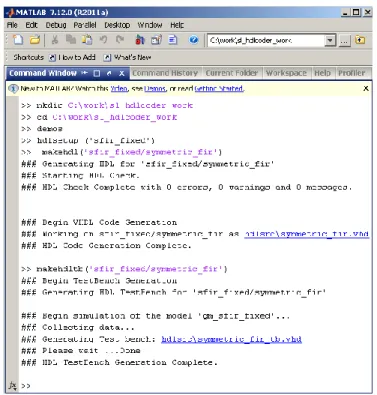Click the 'HDL Code Generation Complete' line
Screen dimensions: 377x395
(106, 246)
